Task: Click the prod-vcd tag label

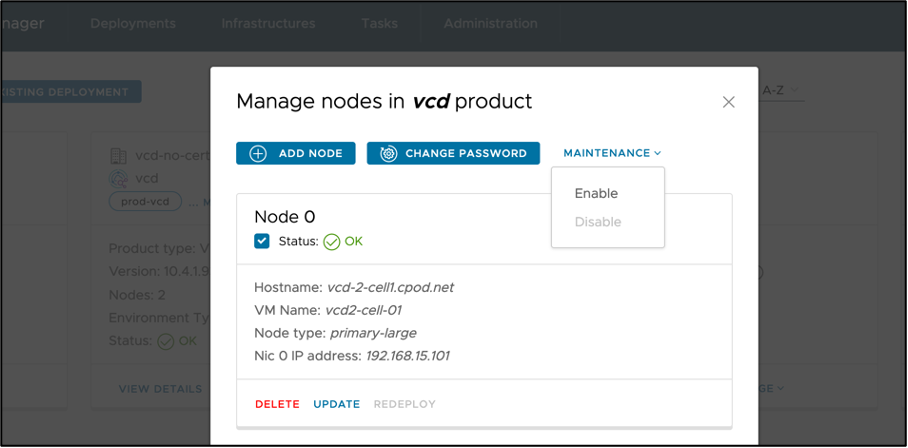Action: click(x=145, y=201)
